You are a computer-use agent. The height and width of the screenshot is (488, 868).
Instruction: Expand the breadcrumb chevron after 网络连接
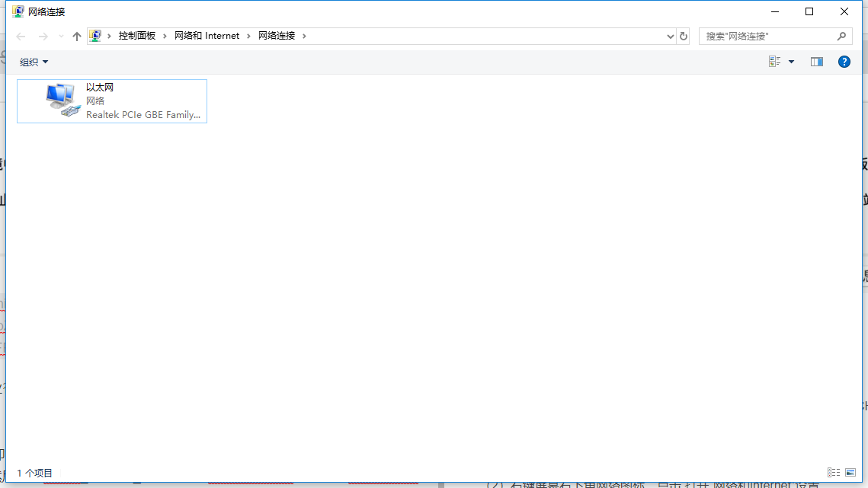point(303,35)
